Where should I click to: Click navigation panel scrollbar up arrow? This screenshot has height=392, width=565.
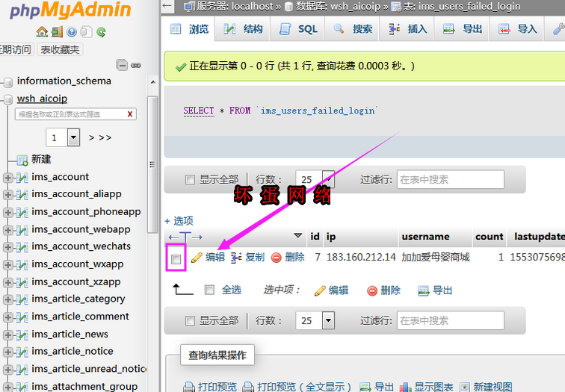point(152,82)
